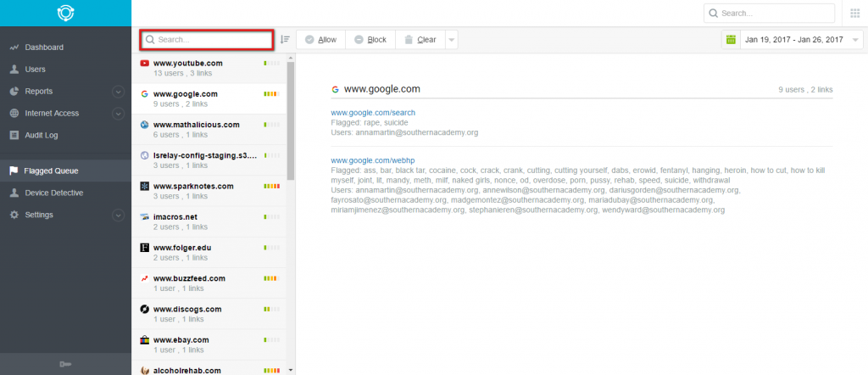Click the Allow button
The image size is (868, 375).
click(321, 40)
